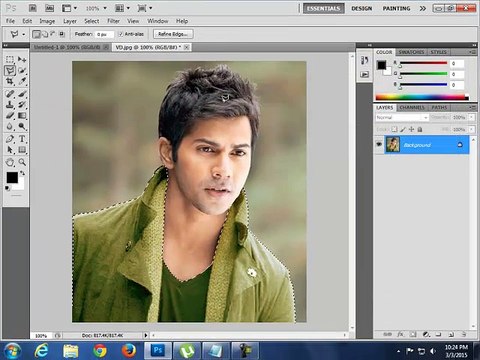The width and height of the screenshot is (480, 360).
Task: Toggle lock position
Action: [x=411, y=129]
